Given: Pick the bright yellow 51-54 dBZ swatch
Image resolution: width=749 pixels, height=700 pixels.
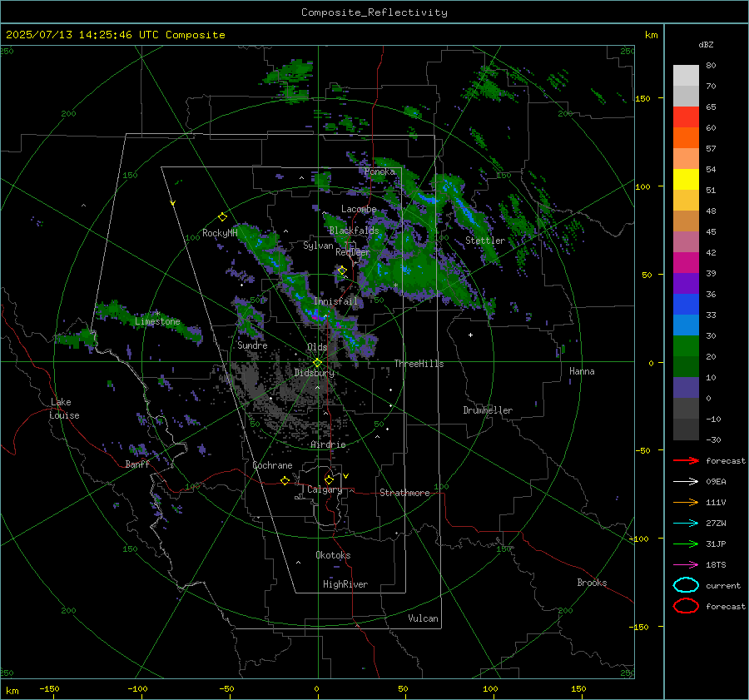Looking at the screenshot, I should click(686, 180).
